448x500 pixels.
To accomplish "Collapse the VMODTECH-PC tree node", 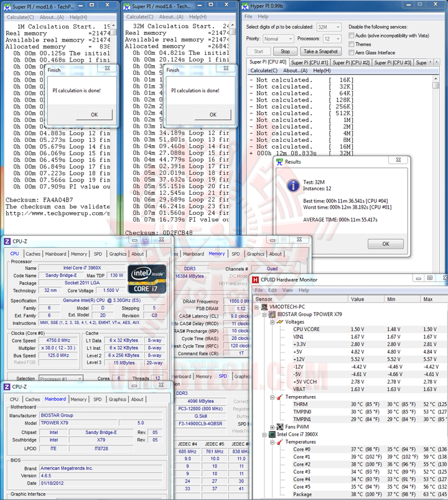I will [x=256, y=307].
